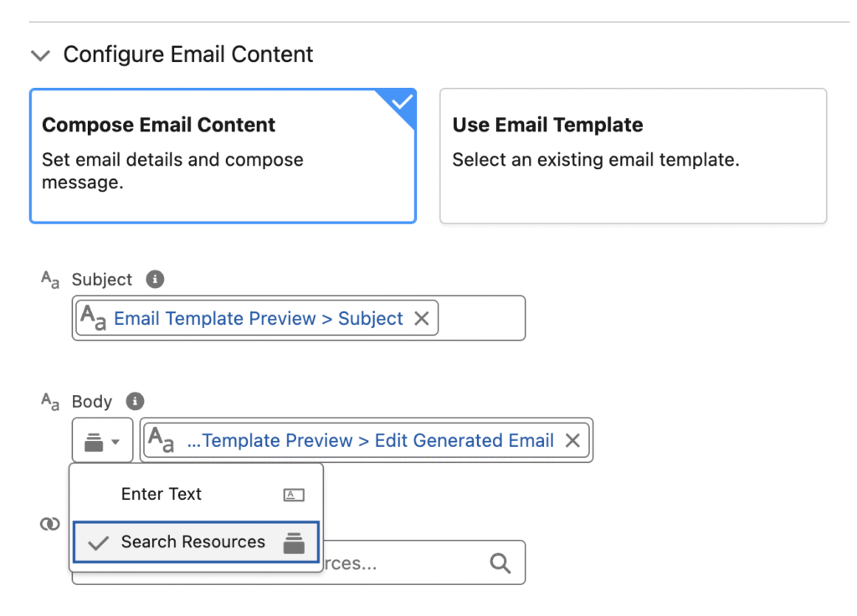
Task: Click the info icon next to Body
Action: tap(134, 401)
